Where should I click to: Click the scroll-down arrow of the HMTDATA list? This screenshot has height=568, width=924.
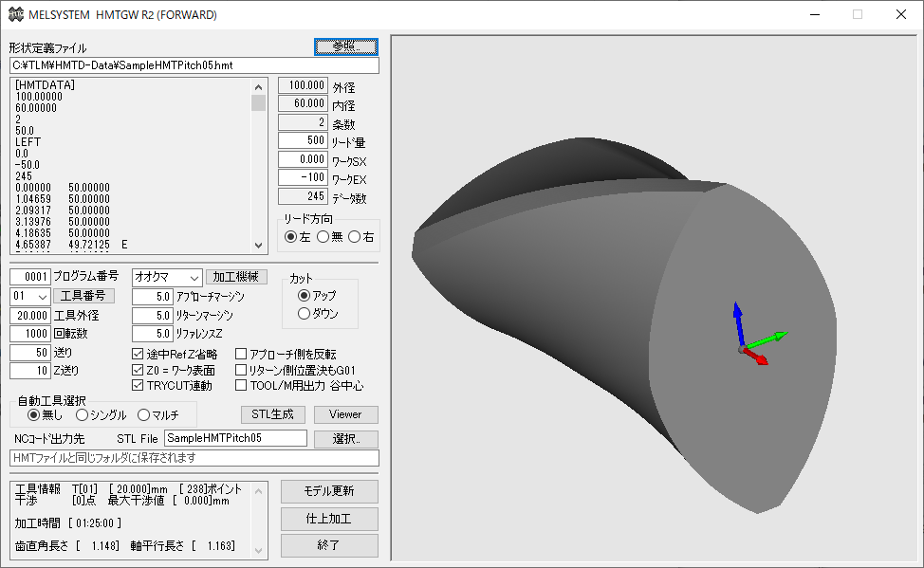[258, 246]
